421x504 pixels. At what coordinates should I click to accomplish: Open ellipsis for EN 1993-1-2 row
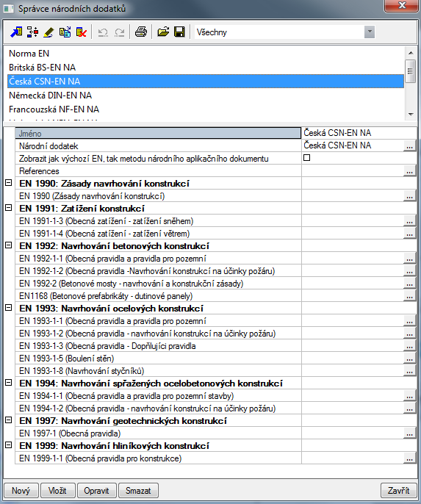click(x=409, y=334)
